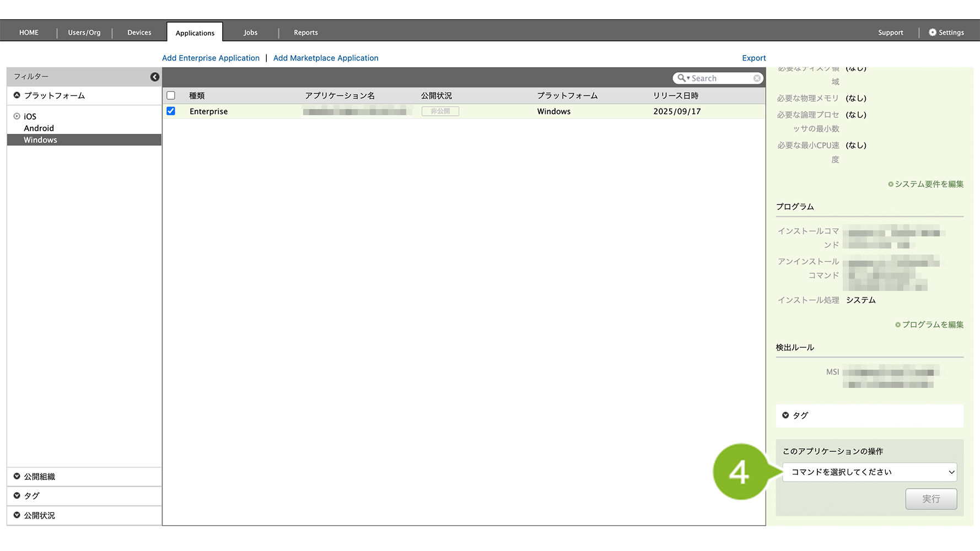
Task: Collapse the filter panel with arrow icon
Action: tap(155, 77)
